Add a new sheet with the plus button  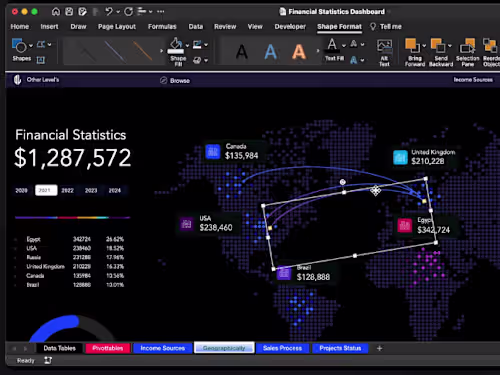coord(379,348)
